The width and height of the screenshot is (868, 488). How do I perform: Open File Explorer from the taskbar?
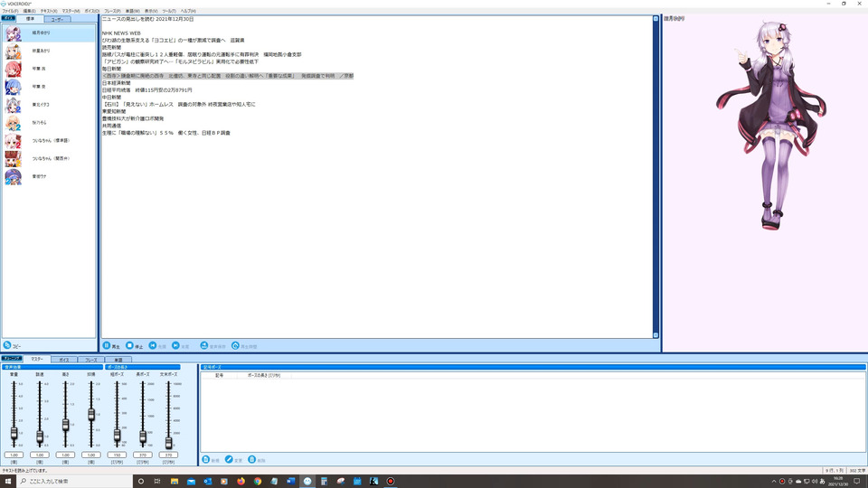[175, 482]
